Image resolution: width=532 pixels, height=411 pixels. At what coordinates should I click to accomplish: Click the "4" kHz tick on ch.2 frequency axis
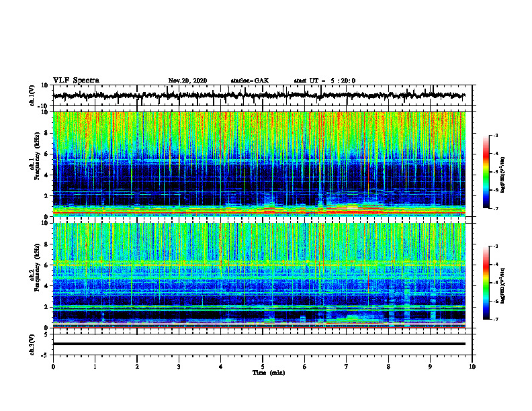tap(47, 286)
